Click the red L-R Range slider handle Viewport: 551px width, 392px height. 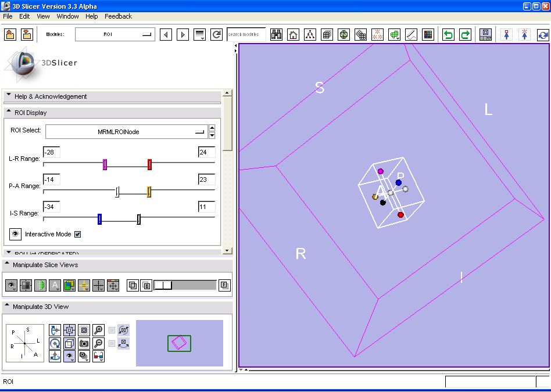click(149, 164)
